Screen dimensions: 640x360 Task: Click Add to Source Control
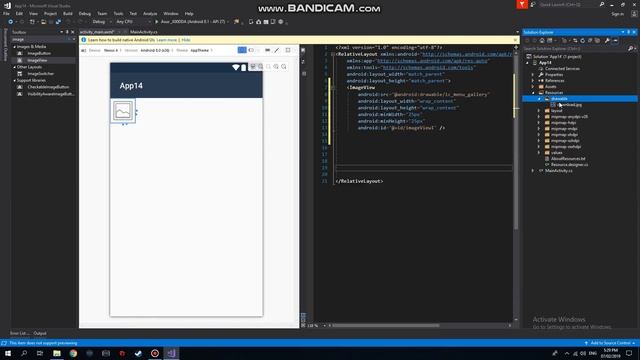[x=610, y=343]
